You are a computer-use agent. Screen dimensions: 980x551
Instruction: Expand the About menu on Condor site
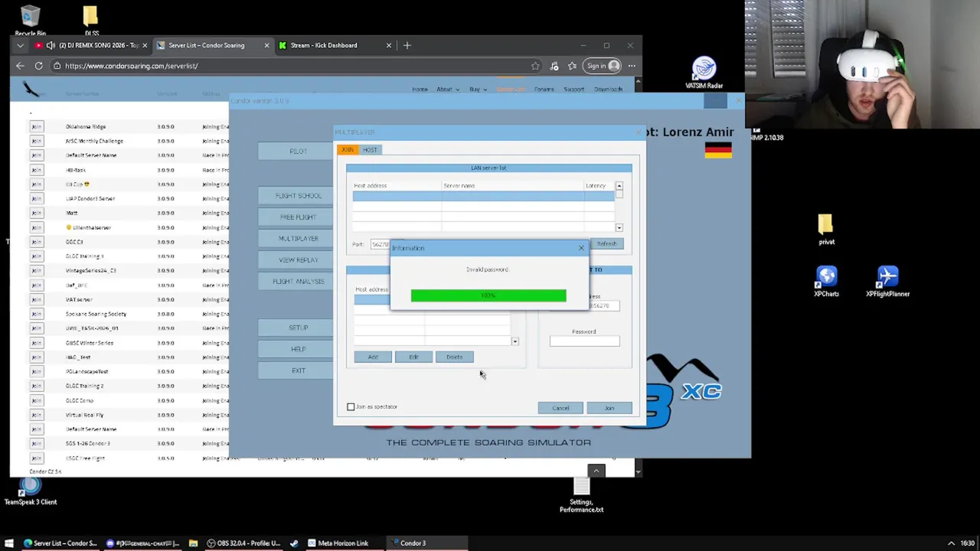447,90
